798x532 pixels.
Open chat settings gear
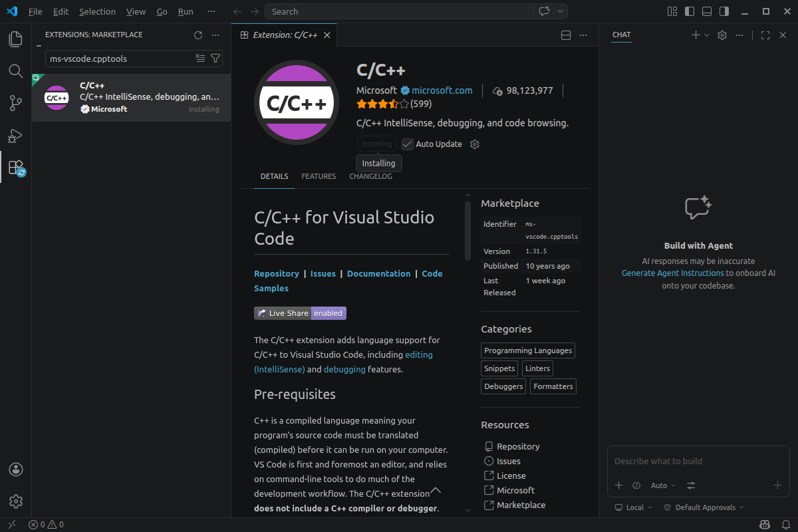click(722, 35)
